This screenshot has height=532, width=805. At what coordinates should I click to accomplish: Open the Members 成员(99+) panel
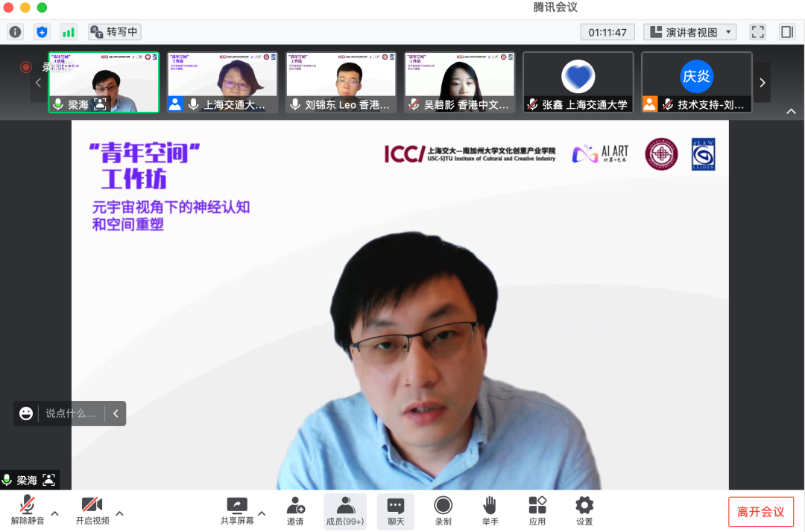click(x=345, y=510)
